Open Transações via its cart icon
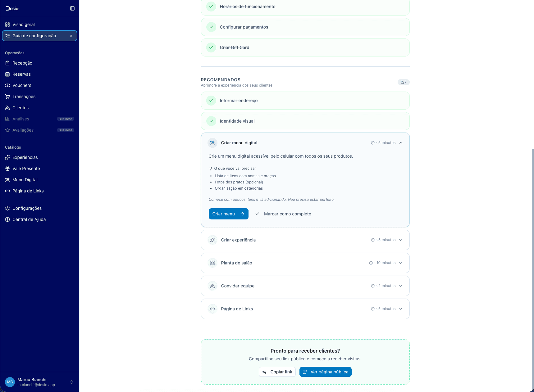This screenshot has height=392, width=534. pyautogui.click(x=7, y=97)
